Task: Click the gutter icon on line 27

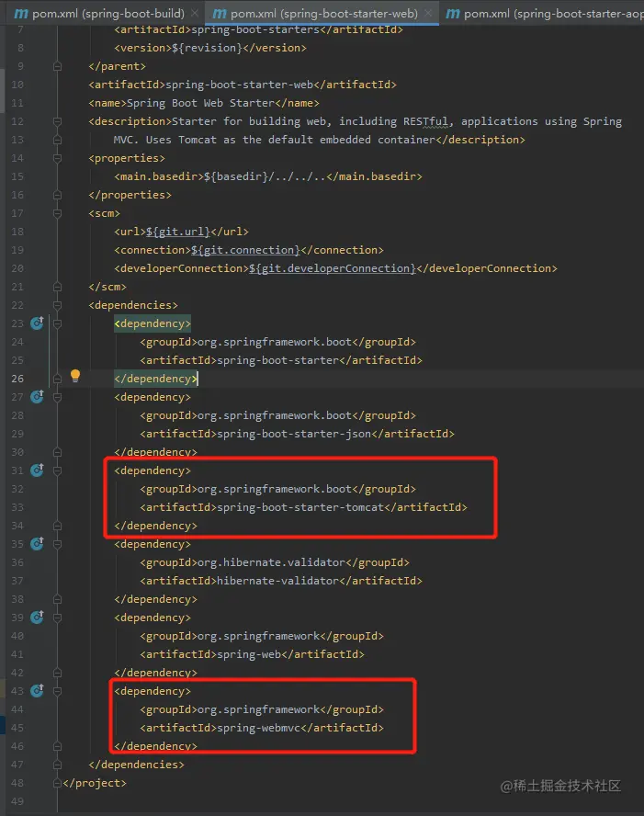Action: point(37,397)
